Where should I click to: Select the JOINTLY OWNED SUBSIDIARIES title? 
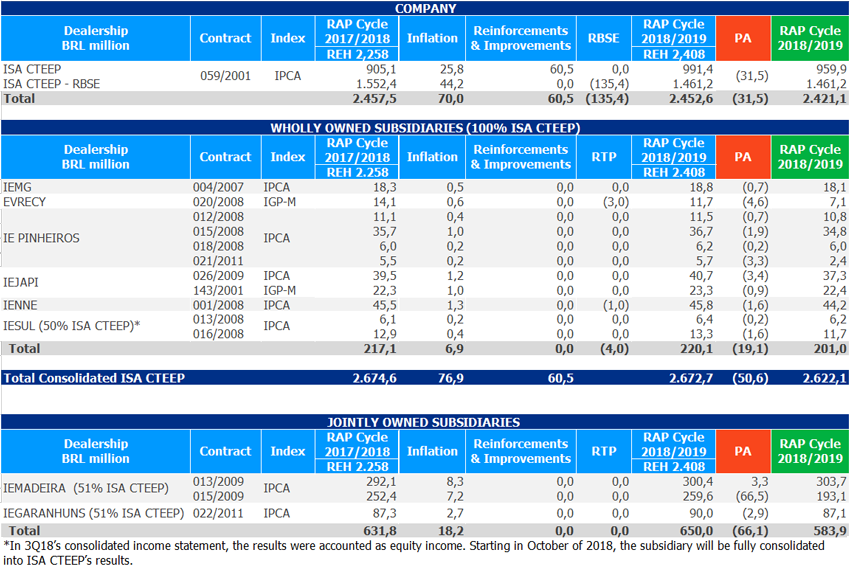(425, 422)
